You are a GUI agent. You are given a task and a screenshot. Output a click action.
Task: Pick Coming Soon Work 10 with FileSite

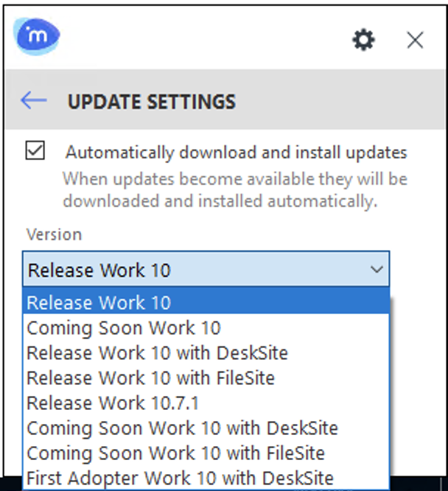(175, 453)
